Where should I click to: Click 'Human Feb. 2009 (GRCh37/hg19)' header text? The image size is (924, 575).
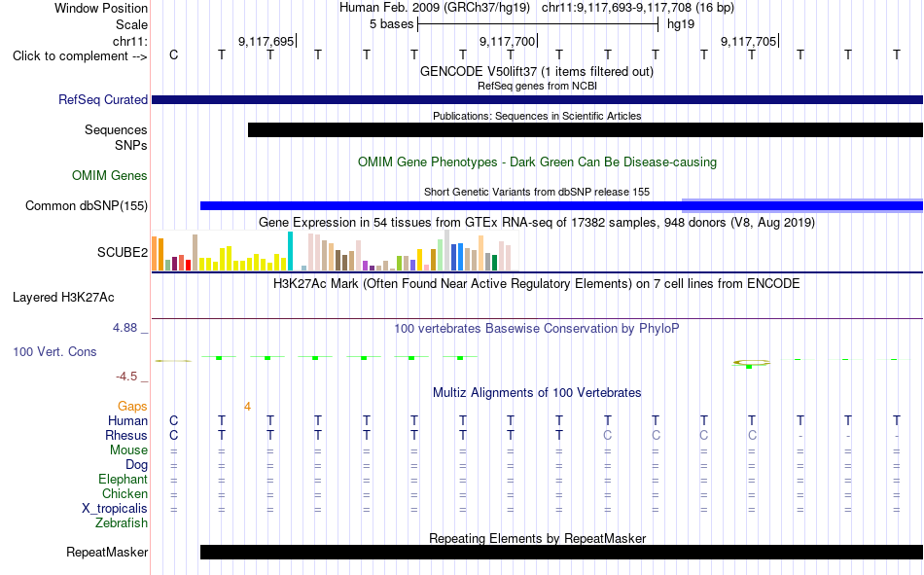coord(435,8)
